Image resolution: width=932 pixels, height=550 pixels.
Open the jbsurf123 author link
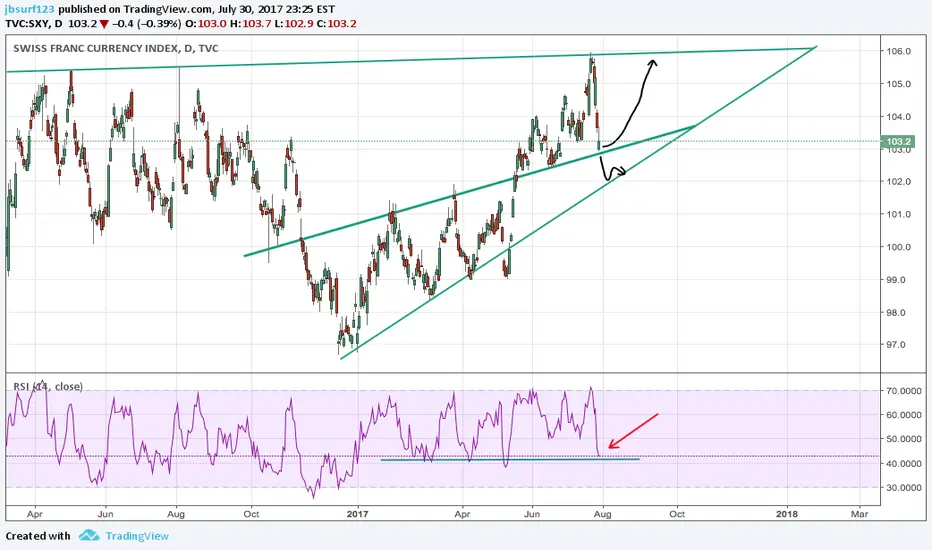tap(30, 9)
